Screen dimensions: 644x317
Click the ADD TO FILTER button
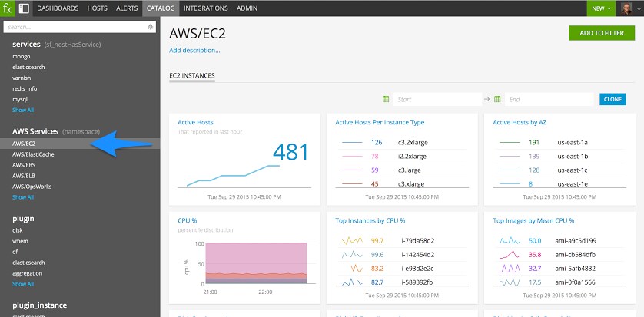click(602, 33)
